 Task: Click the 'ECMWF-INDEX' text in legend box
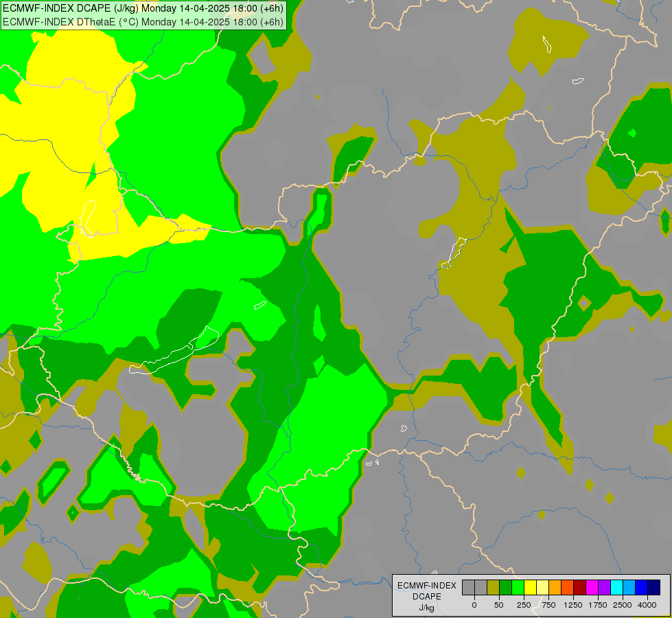pyautogui.click(x=427, y=586)
